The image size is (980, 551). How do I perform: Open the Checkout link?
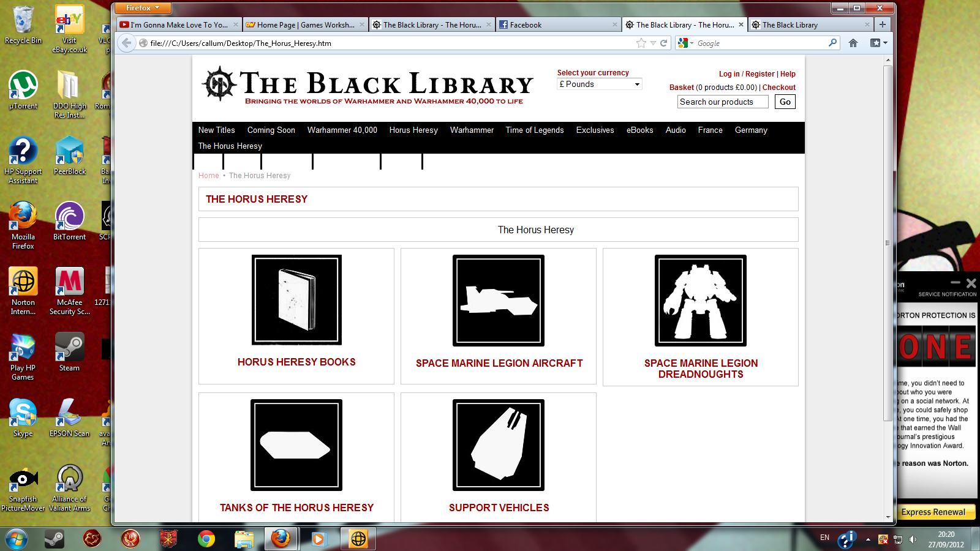point(779,88)
